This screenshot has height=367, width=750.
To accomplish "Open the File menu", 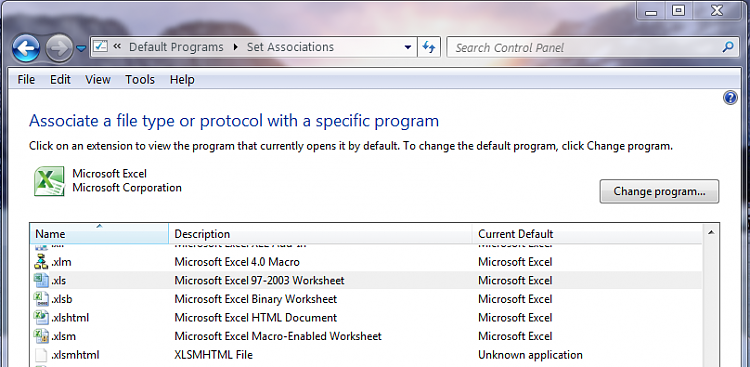I will point(26,79).
